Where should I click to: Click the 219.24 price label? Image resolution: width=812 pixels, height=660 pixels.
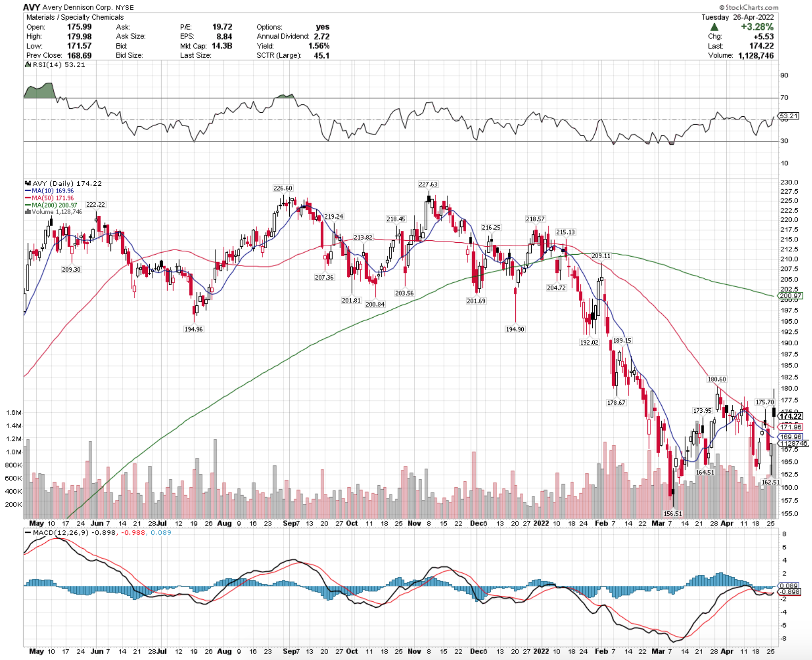tap(334, 216)
